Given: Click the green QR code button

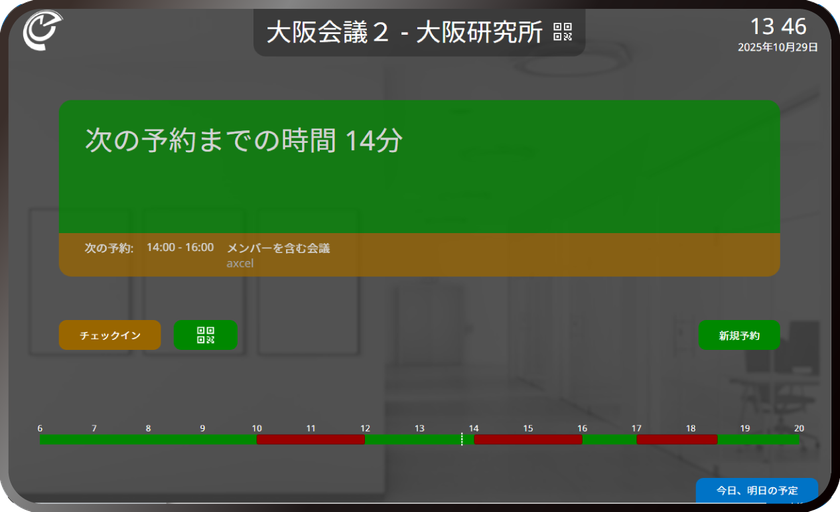Looking at the screenshot, I should click(206, 335).
